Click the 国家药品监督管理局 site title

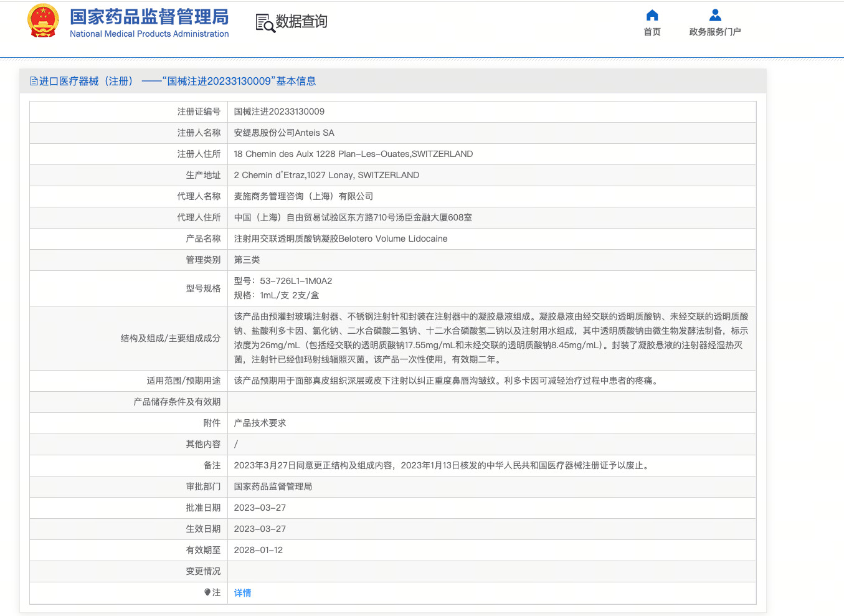tap(149, 17)
